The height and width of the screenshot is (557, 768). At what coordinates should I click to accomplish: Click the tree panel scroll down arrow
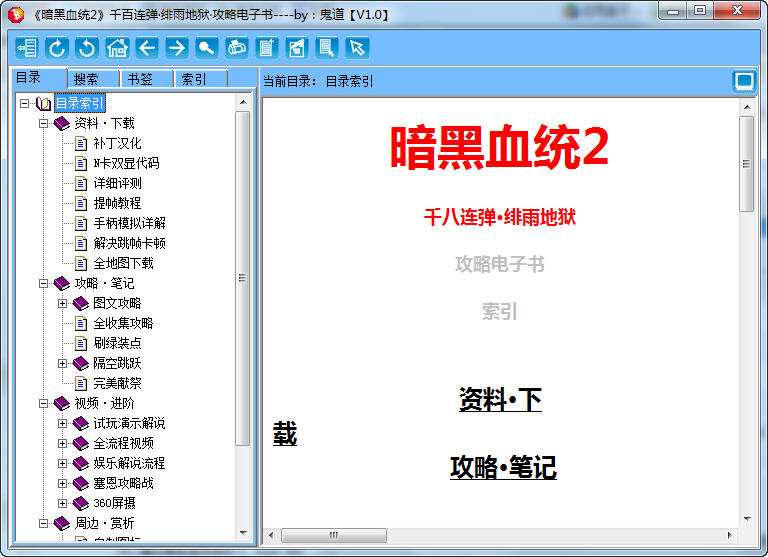(243, 533)
